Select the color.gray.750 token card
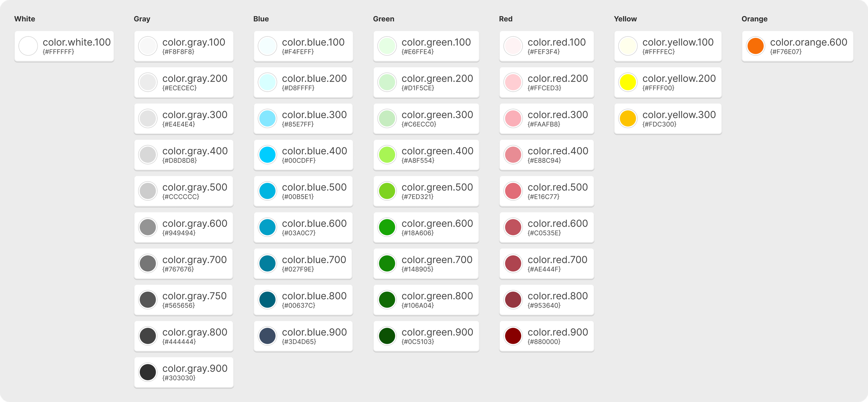The image size is (868, 402). 183,300
